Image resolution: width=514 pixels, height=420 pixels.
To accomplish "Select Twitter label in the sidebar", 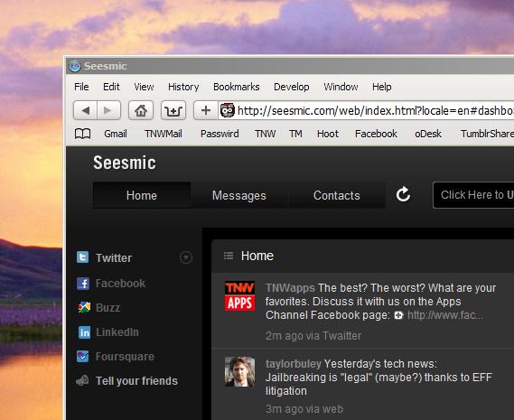I will point(114,257).
